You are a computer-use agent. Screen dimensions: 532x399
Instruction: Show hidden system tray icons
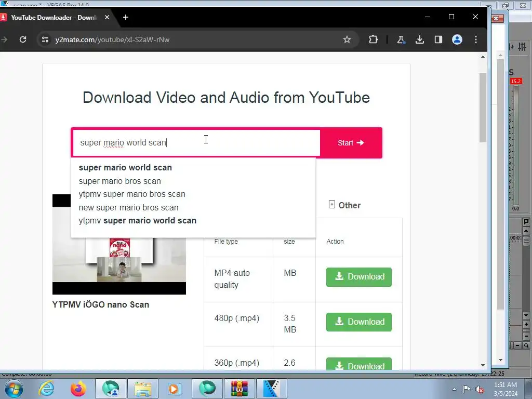pyautogui.click(x=454, y=389)
